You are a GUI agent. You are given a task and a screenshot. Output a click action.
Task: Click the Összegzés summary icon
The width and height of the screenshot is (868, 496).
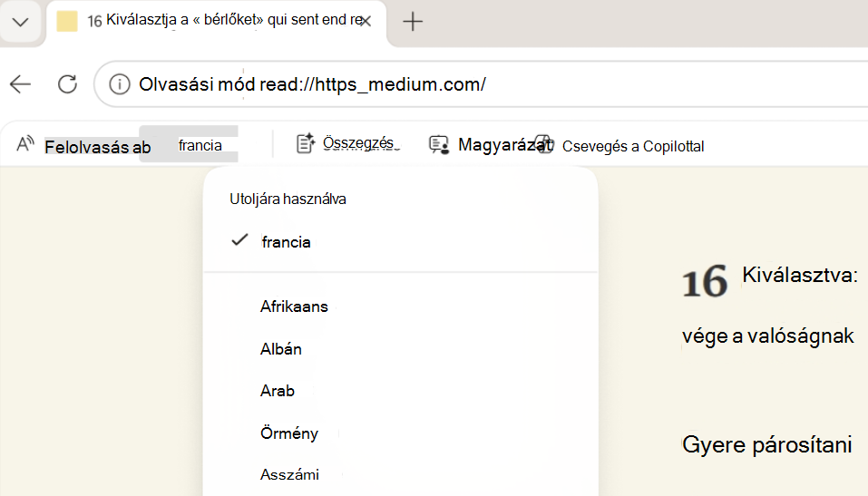click(x=306, y=143)
